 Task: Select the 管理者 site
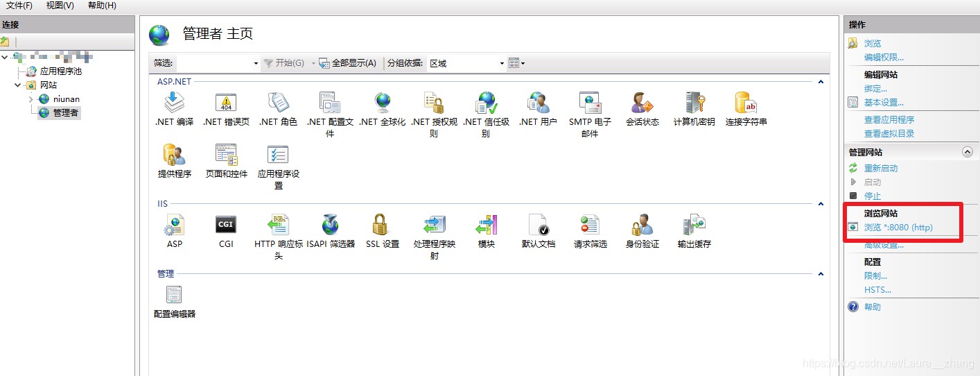(x=66, y=112)
